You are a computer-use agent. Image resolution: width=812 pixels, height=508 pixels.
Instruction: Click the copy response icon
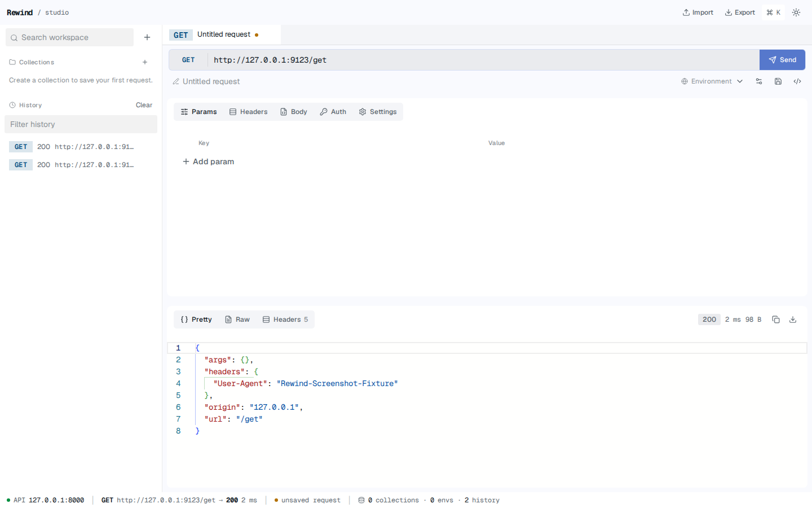(x=776, y=319)
